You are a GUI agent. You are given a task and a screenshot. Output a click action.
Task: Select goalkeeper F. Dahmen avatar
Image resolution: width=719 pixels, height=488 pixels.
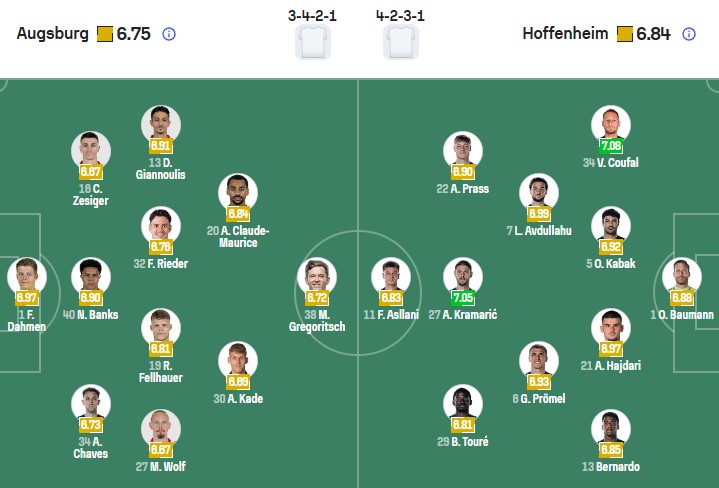pos(26,275)
